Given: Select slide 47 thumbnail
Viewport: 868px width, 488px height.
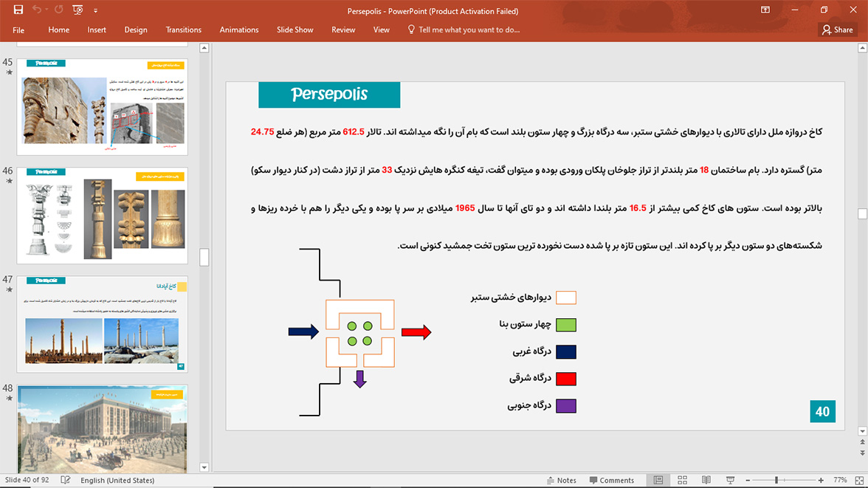Looking at the screenshot, I should [103, 323].
